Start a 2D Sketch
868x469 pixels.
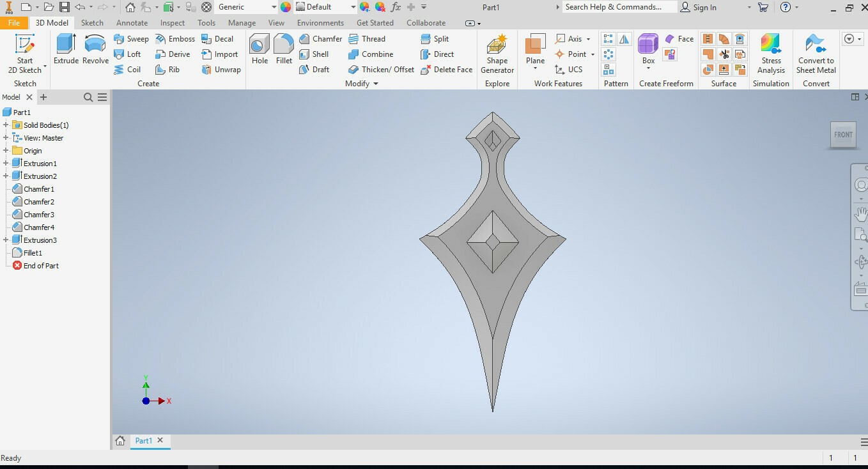[x=25, y=54]
